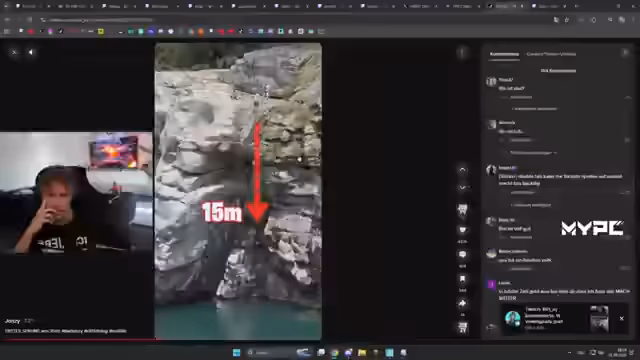Open File Explorer from the taskbar
This screenshot has width=640, height=360.
[362, 352]
